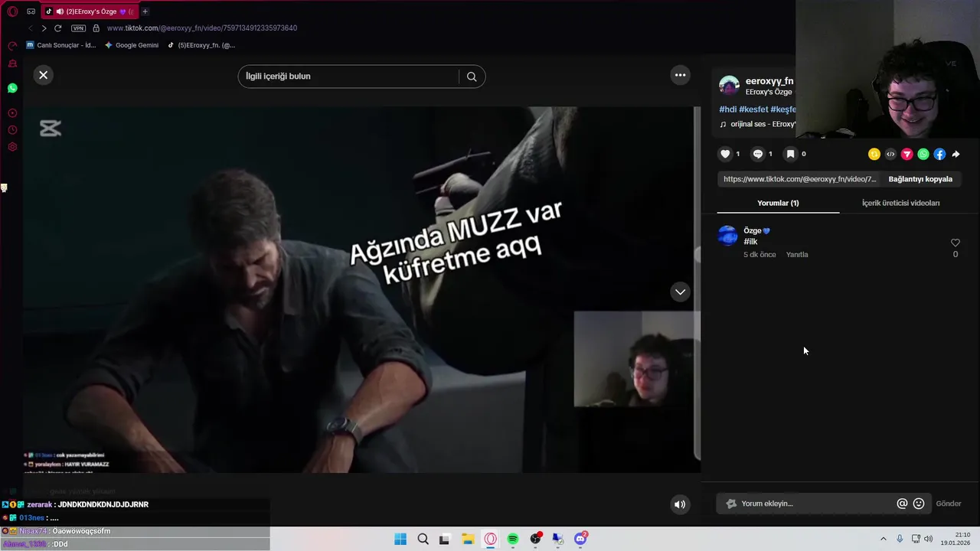Share video to WhatsApp

pyautogui.click(x=923, y=154)
